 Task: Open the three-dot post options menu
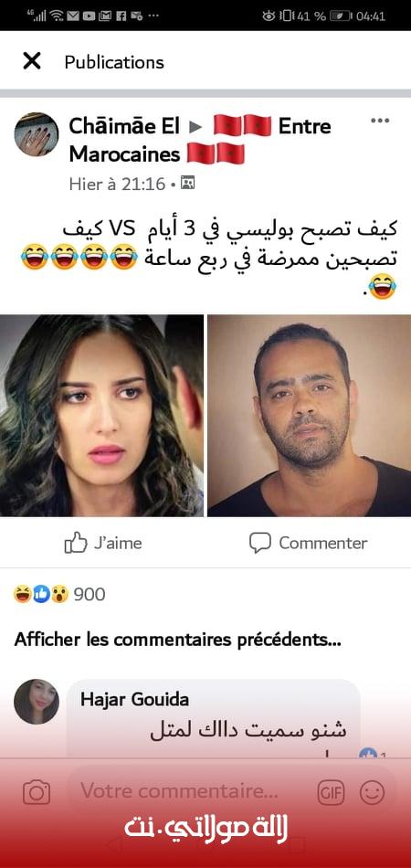[380, 121]
